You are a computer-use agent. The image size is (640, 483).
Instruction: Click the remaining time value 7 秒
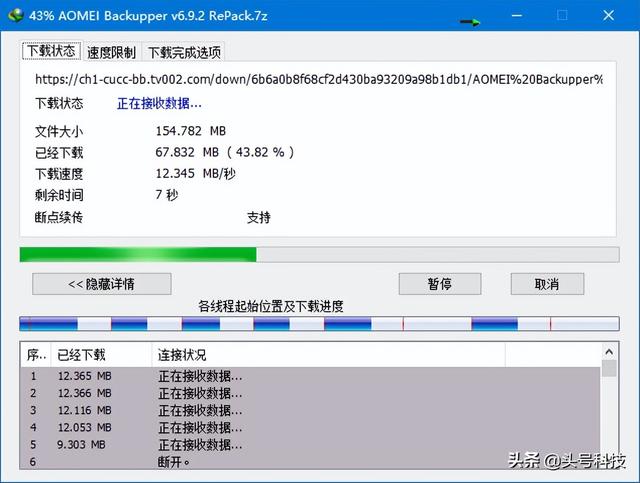point(167,195)
